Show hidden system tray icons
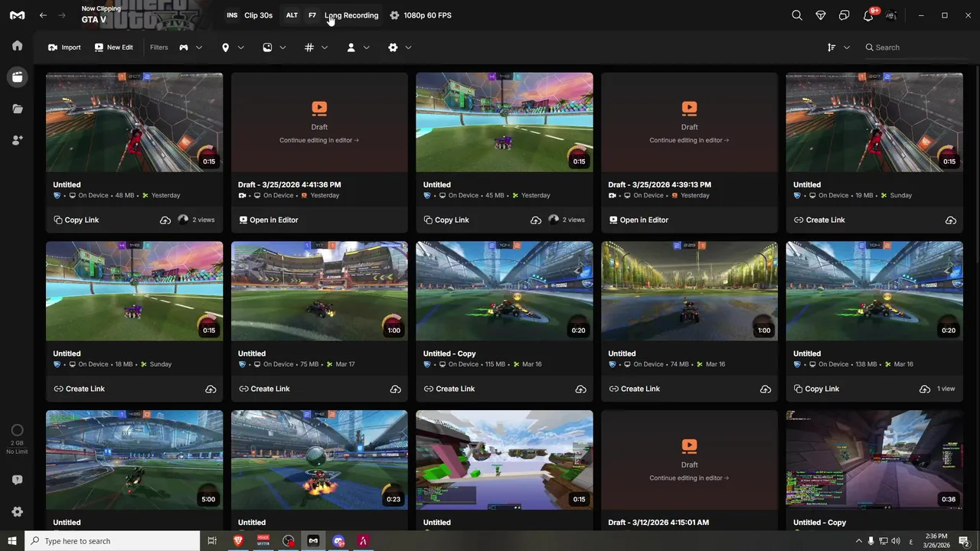980x551 pixels. [x=858, y=541]
